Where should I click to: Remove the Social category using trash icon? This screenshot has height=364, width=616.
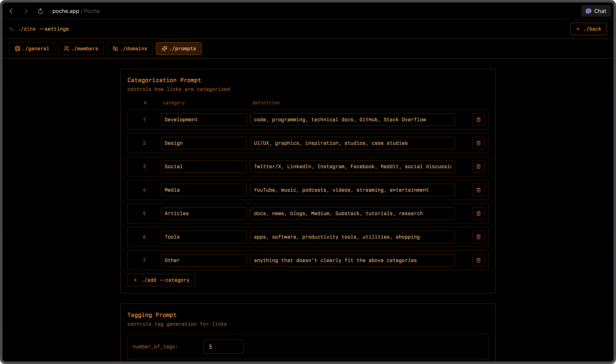478,166
